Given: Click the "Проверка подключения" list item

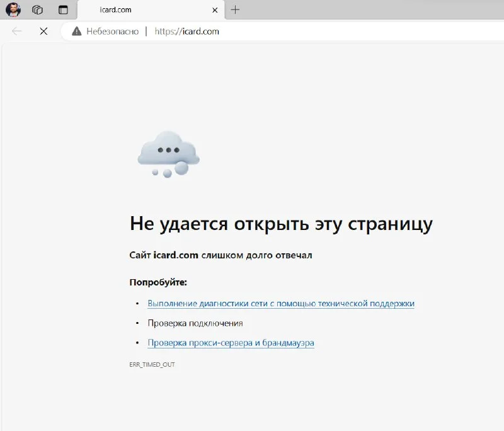Looking at the screenshot, I should (195, 323).
